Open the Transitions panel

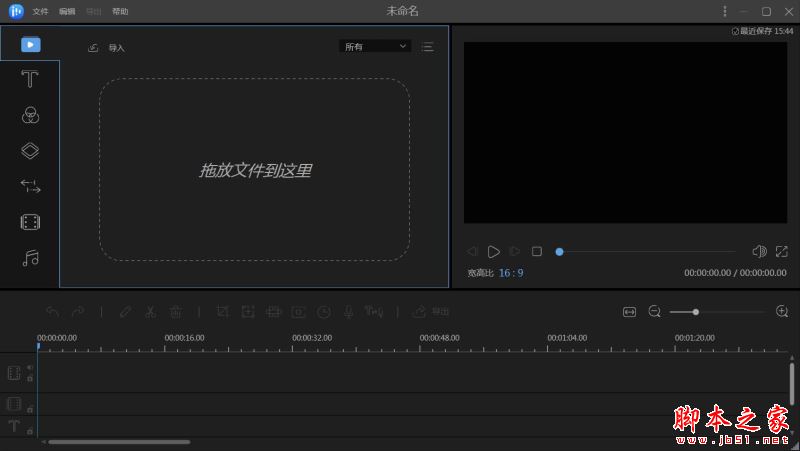30,186
